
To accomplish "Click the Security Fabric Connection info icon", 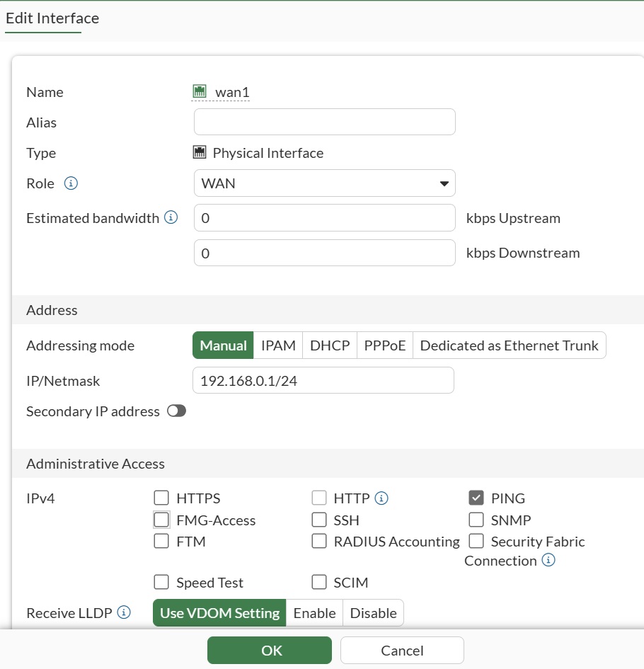I will pyautogui.click(x=548, y=560).
